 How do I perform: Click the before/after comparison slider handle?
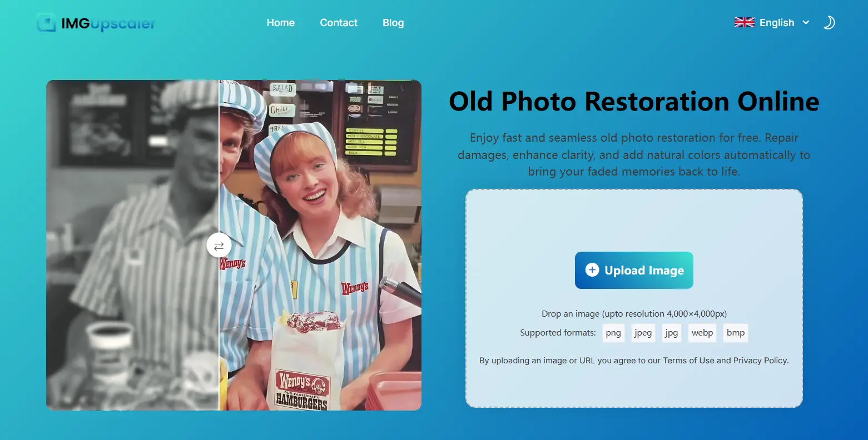coord(219,245)
